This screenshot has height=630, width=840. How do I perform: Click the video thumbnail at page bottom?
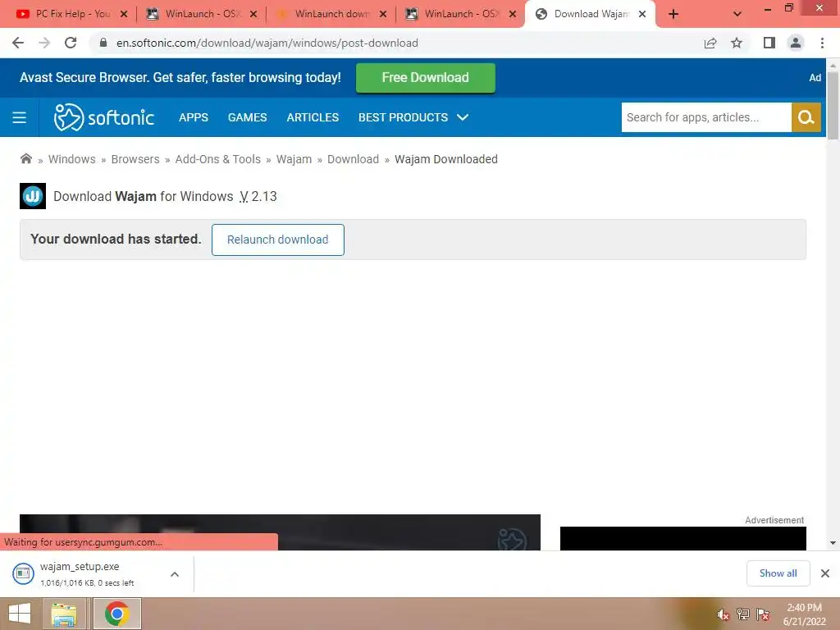[280, 532]
